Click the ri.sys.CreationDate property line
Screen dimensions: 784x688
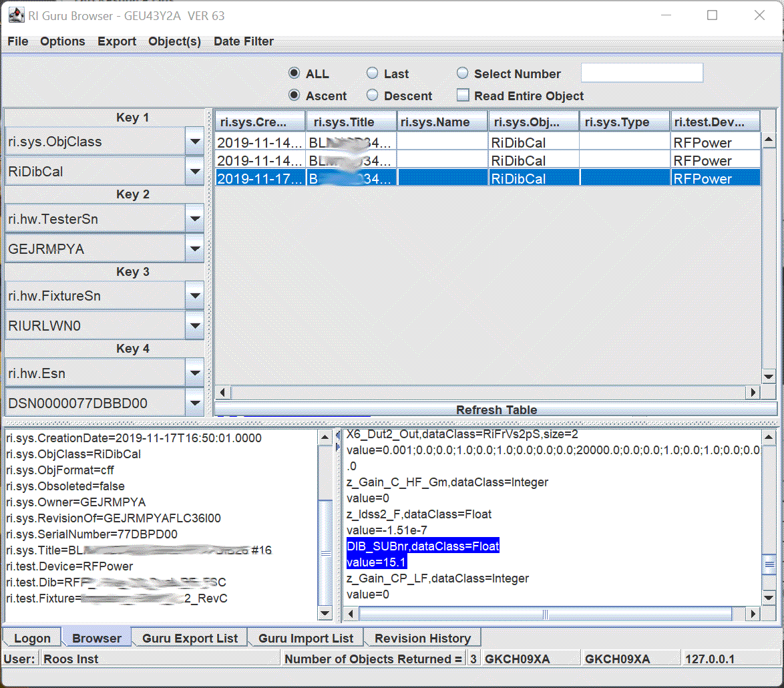(134, 438)
